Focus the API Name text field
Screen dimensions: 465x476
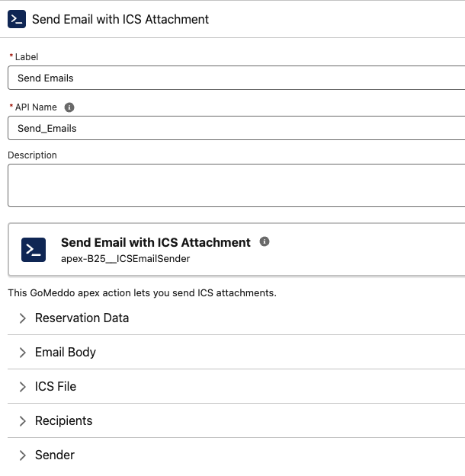(236, 128)
